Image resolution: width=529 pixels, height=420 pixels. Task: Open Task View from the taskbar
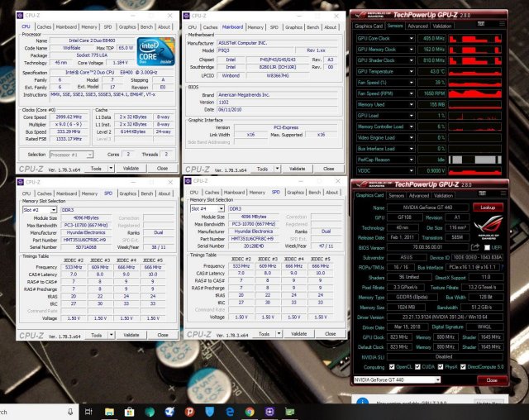(x=88, y=412)
